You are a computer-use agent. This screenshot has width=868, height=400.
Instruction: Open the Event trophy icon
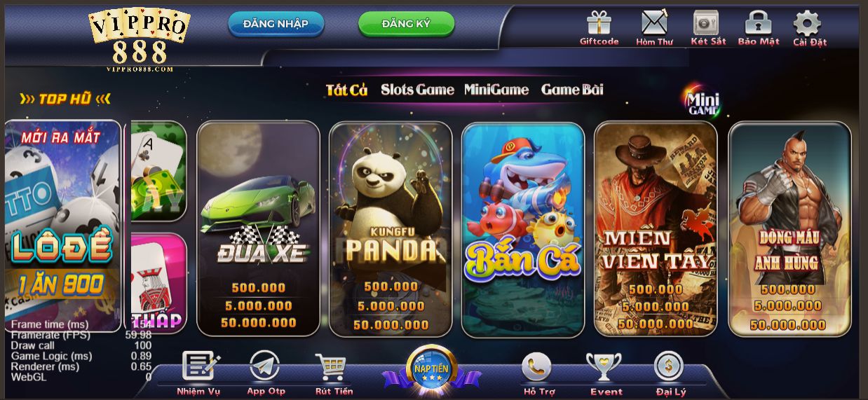(604, 366)
